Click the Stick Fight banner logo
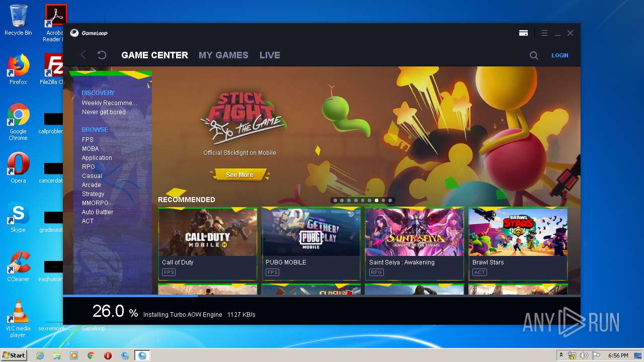 point(243,117)
